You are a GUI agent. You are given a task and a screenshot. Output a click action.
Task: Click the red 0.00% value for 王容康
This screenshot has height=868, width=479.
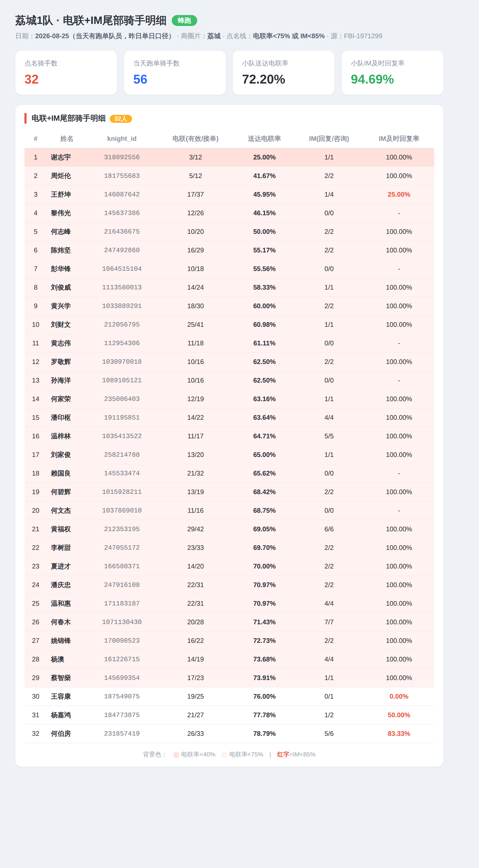tap(399, 697)
